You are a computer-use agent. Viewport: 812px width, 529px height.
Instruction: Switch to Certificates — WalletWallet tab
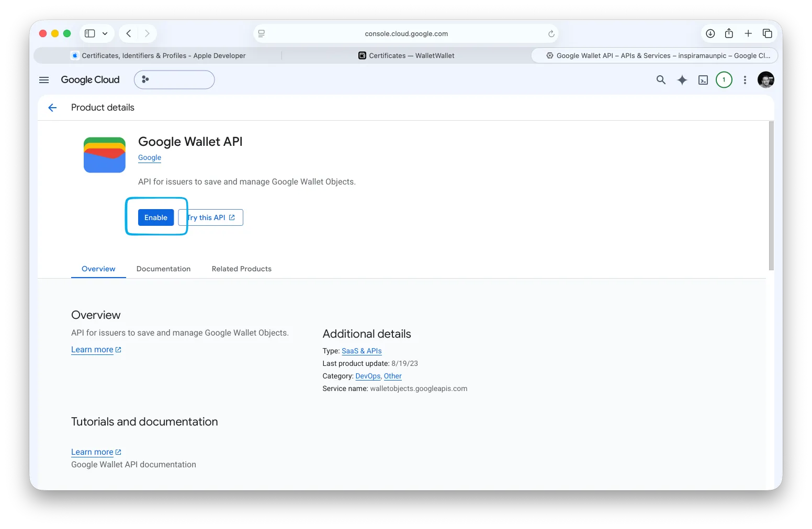[x=407, y=55]
